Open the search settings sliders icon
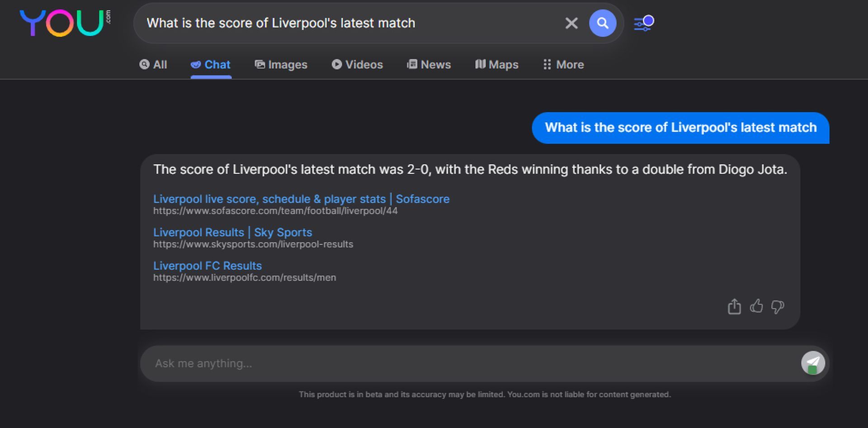868x428 pixels. pyautogui.click(x=643, y=23)
